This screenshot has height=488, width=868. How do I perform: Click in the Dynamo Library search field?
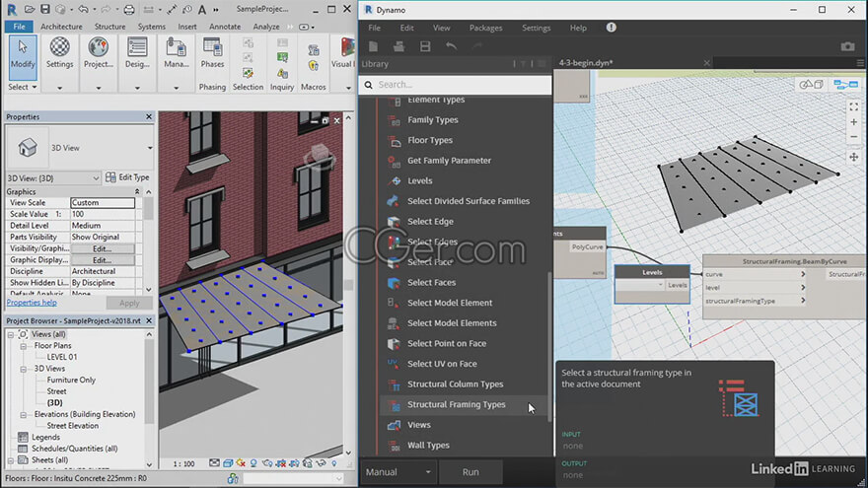[456, 85]
